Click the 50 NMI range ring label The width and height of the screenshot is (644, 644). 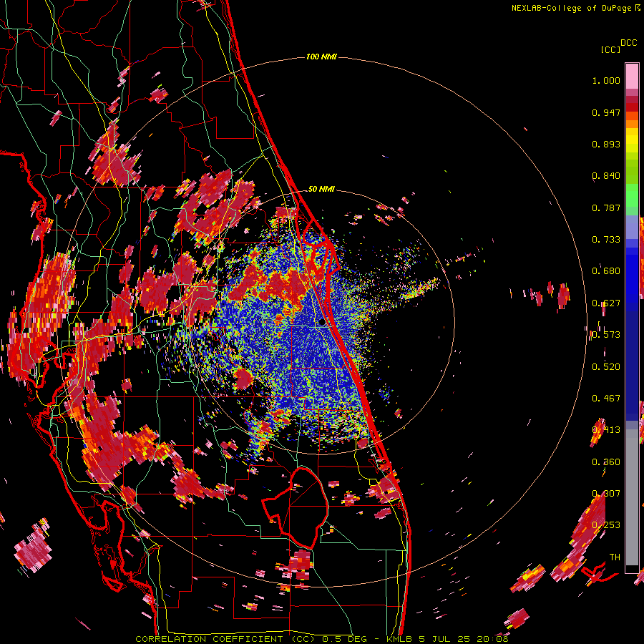(321, 189)
